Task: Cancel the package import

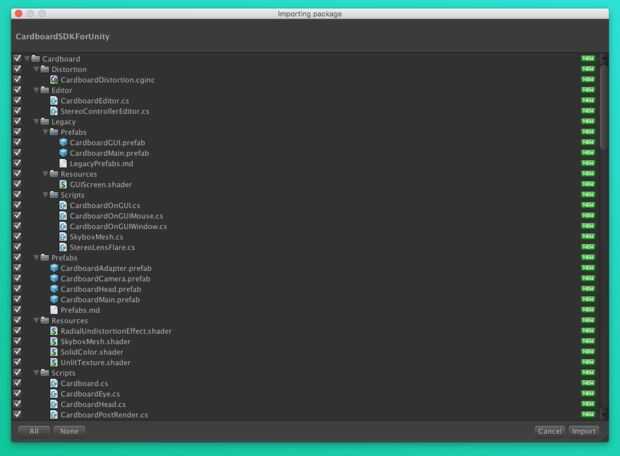Action: click(x=550, y=431)
